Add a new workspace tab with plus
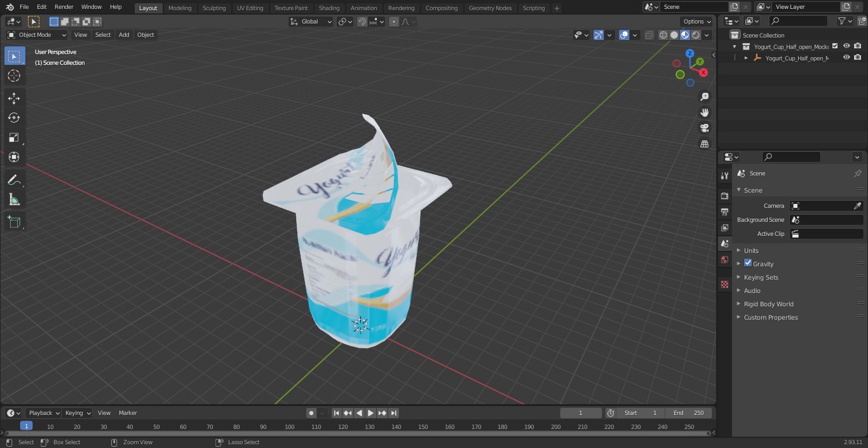This screenshot has height=448, width=868. click(557, 8)
